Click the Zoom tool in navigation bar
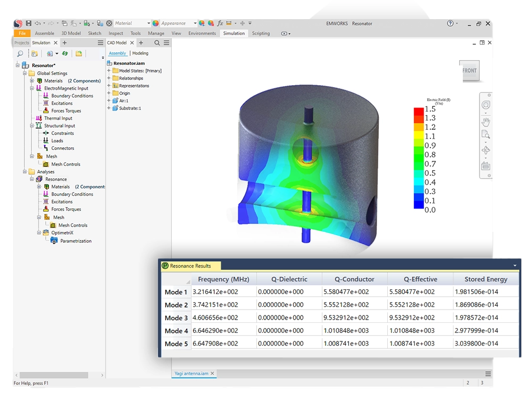Image resolution: width=532 pixels, height=409 pixels. tap(485, 135)
